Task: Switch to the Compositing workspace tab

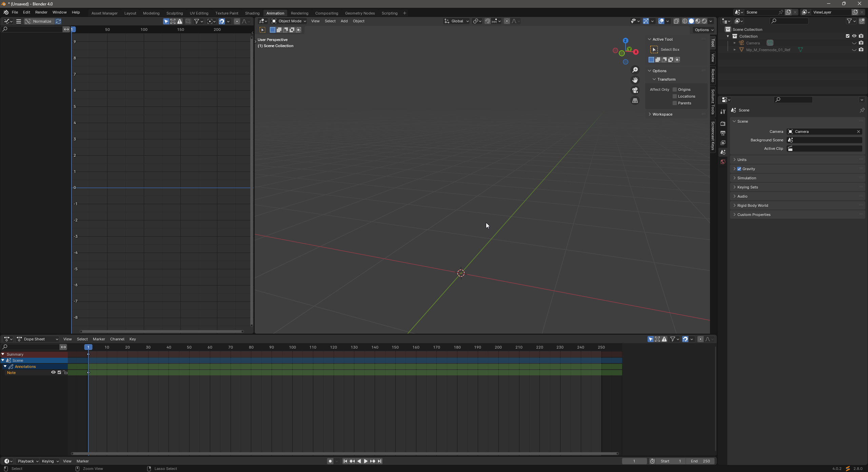Action: (326, 13)
